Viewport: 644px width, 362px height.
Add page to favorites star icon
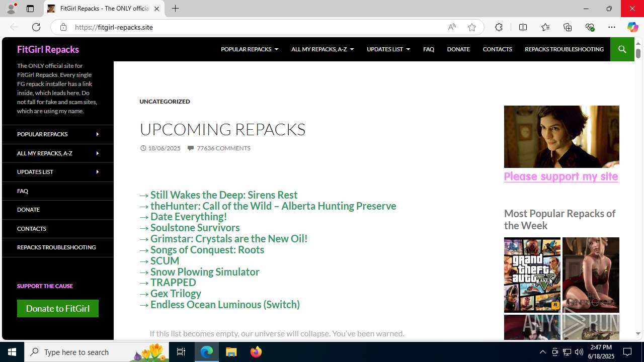click(471, 27)
